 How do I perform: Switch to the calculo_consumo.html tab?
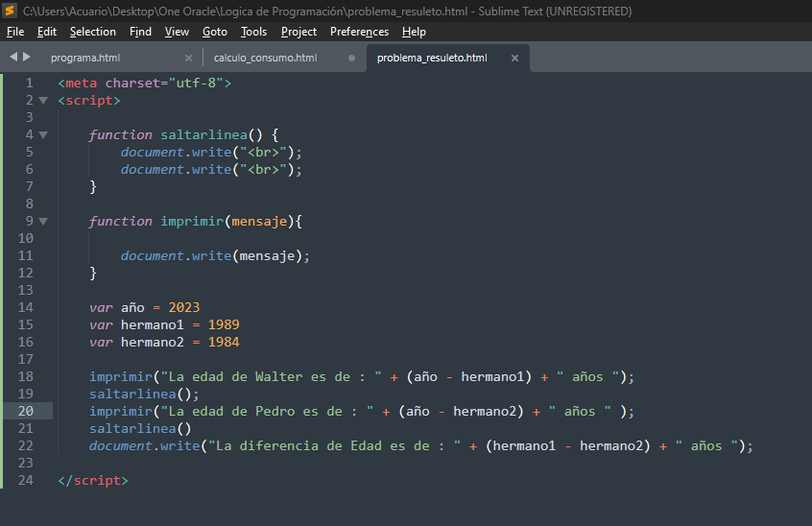[x=265, y=58]
